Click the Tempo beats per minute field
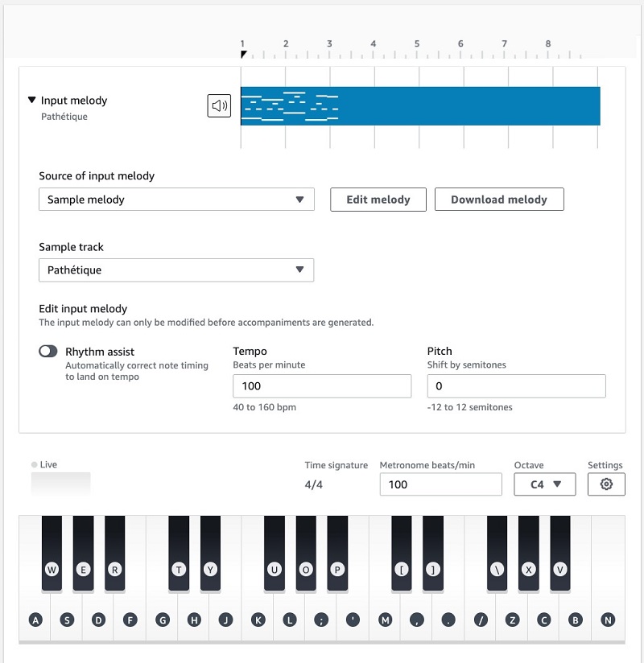The width and height of the screenshot is (644, 663). pyautogui.click(x=322, y=386)
